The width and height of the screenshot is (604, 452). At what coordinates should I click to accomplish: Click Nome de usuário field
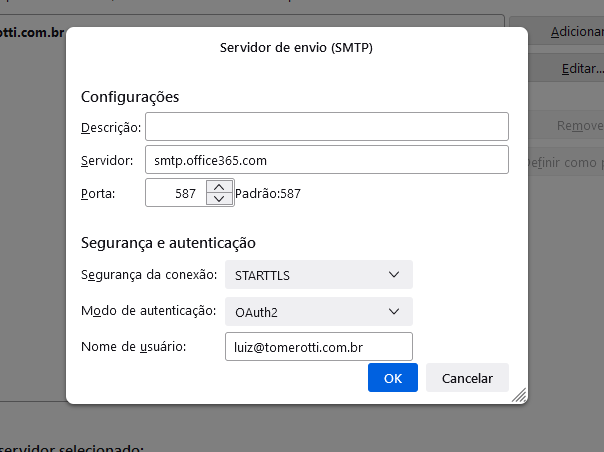click(319, 347)
